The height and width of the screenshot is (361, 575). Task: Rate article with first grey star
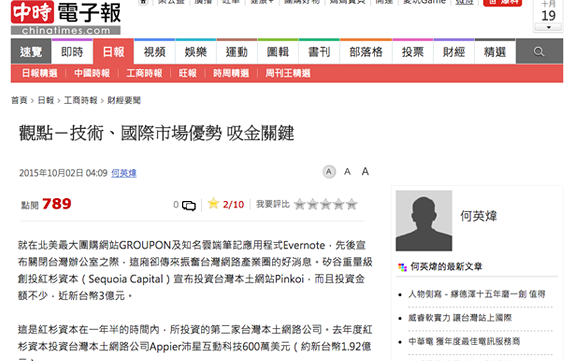(300, 204)
